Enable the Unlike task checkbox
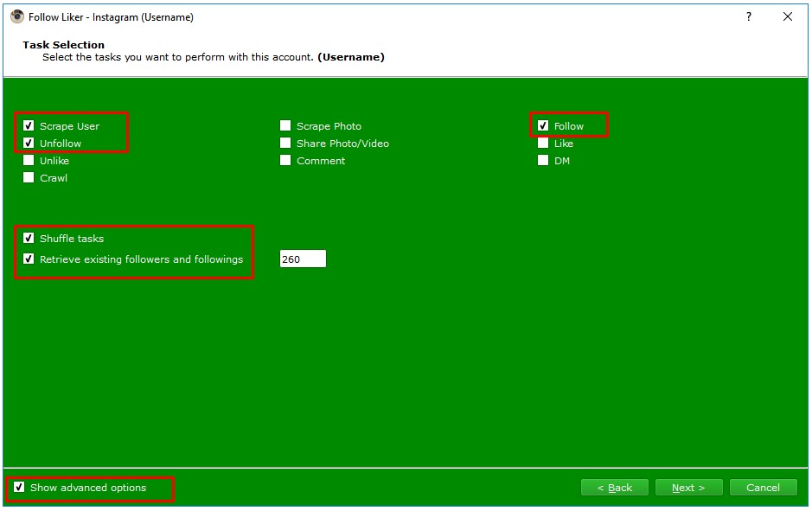The height and width of the screenshot is (511, 812). 29,161
